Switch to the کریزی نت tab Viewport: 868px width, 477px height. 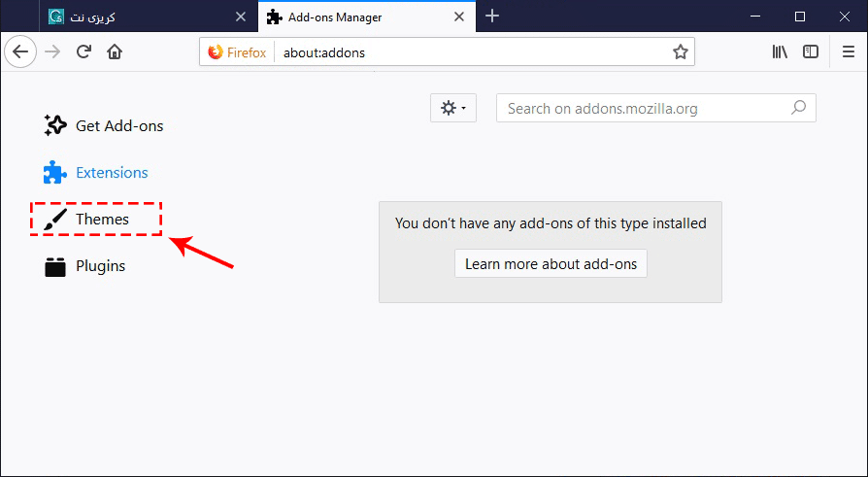click(x=149, y=17)
